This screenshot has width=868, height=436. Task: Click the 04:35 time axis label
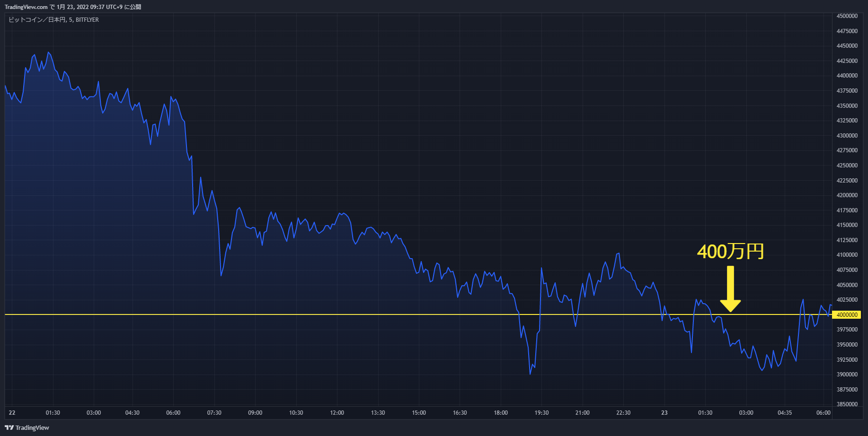pyautogui.click(x=785, y=413)
